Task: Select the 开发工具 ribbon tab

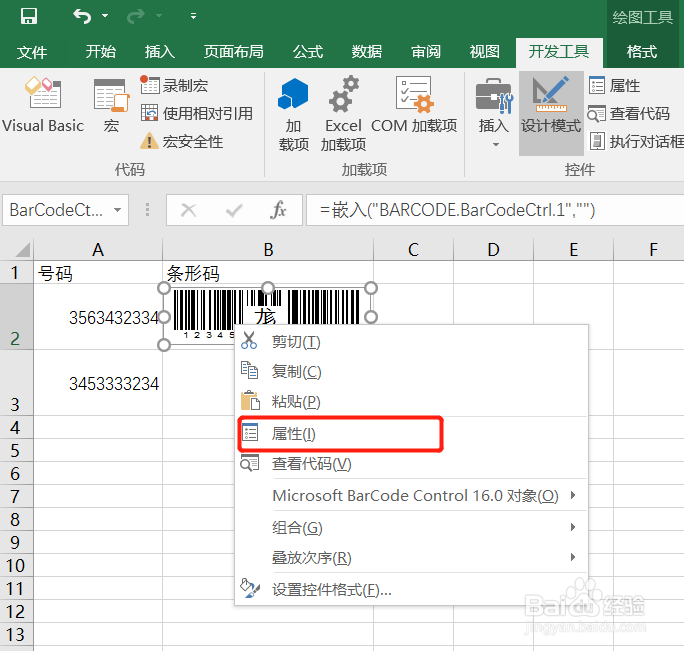Action: [559, 52]
